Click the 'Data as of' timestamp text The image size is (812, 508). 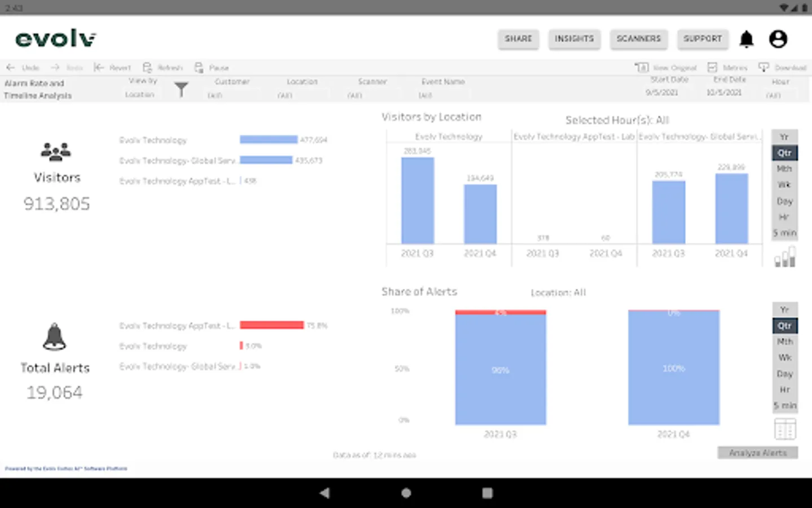click(x=374, y=455)
